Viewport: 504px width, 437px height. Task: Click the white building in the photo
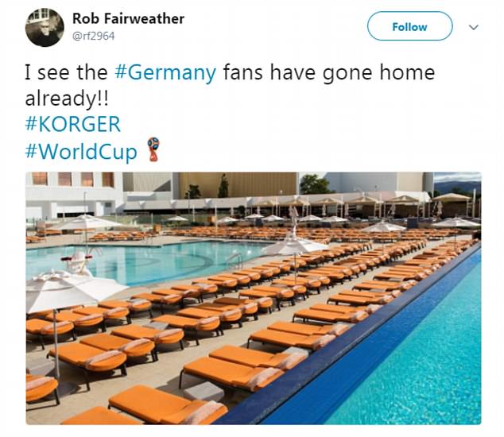[x=74, y=196]
